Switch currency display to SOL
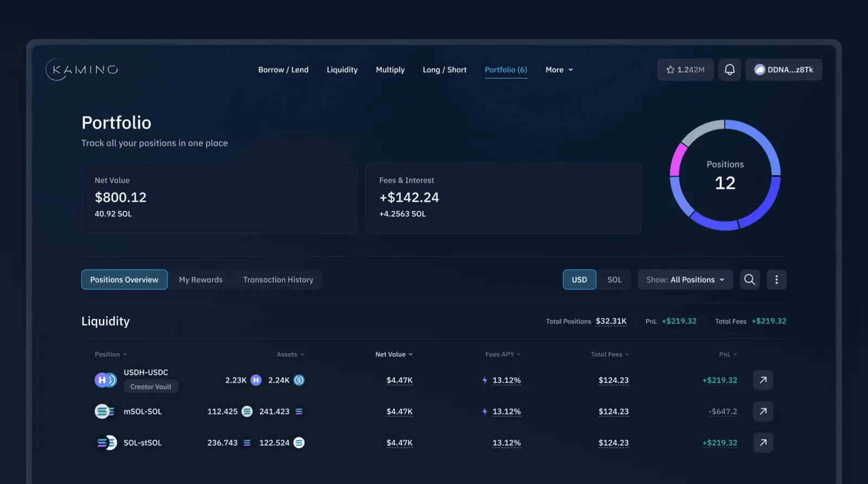This screenshot has height=484, width=868. click(x=614, y=279)
